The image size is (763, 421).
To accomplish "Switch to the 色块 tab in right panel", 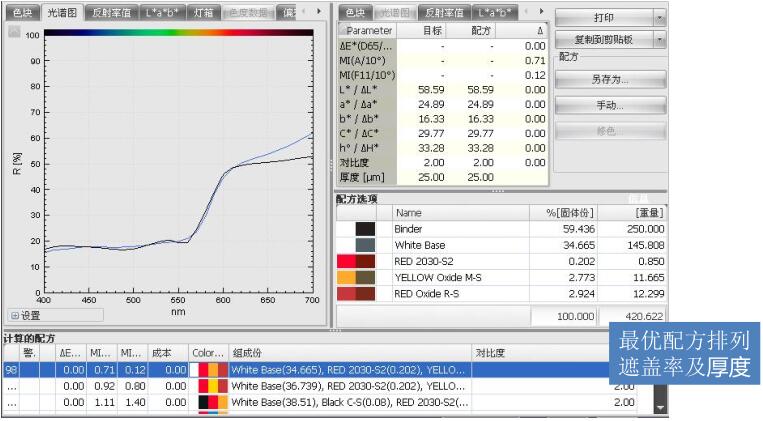I will pos(354,13).
